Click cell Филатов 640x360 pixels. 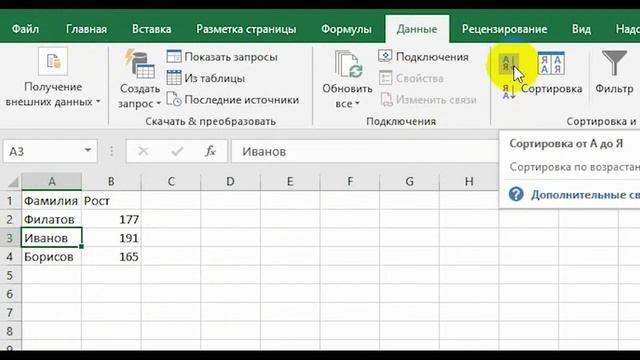[52, 220]
